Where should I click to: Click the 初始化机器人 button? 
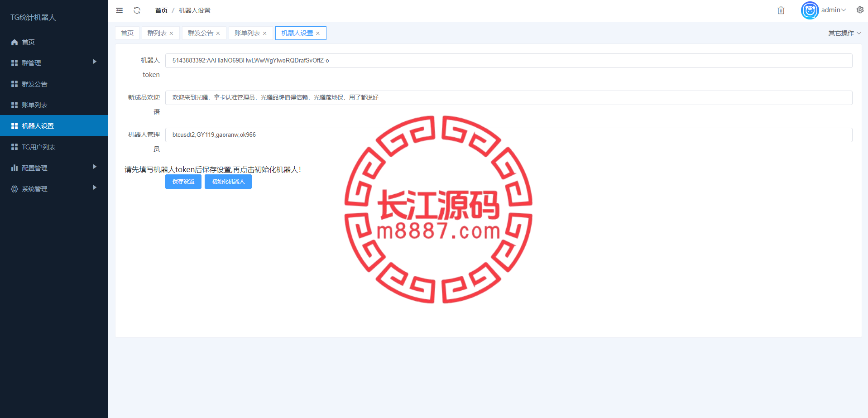coord(228,182)
